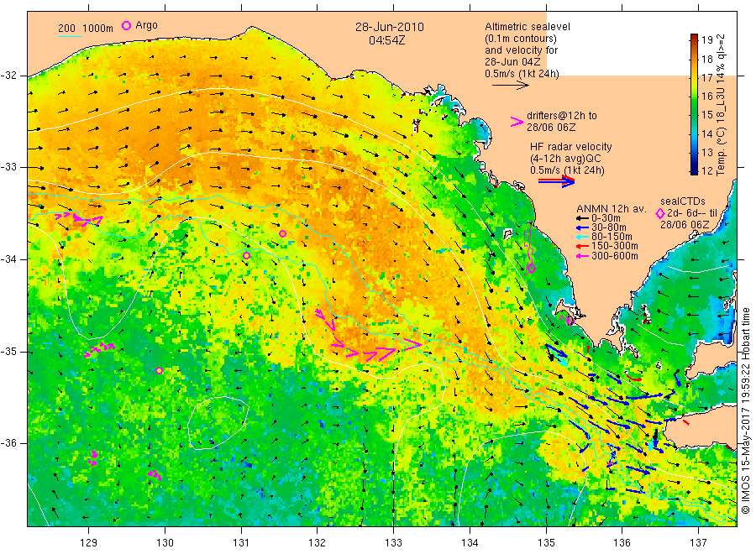Click the cyan arrow beside 80-150m
The width and height of the screenshot is (756, 554).
coord(583,237)
